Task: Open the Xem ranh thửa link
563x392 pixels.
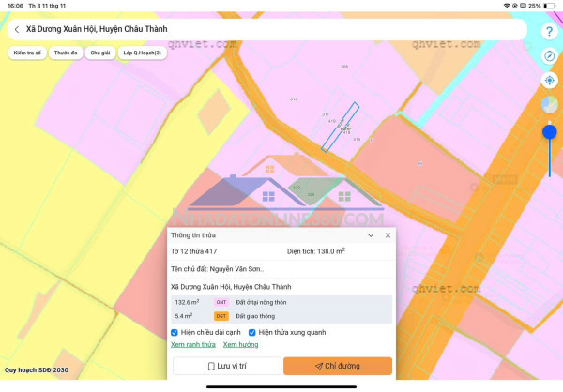Action: pos(193,345)
